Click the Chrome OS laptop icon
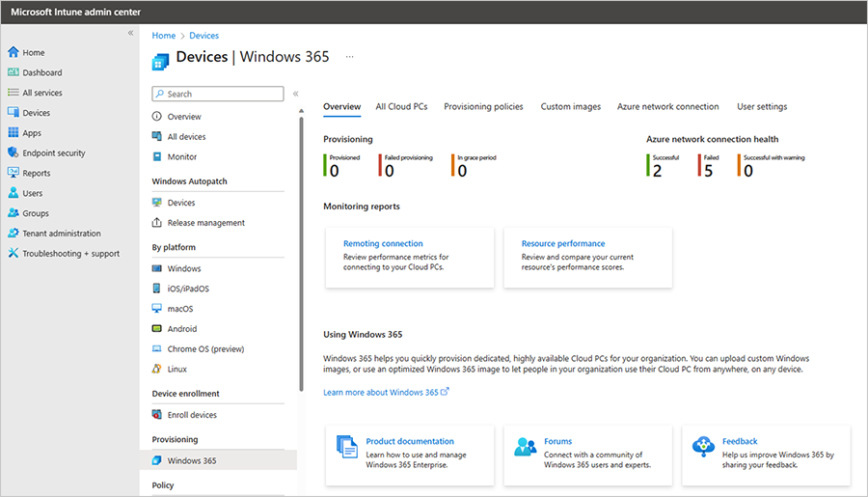The image size is (868, 497). click(x=157, y=349)
